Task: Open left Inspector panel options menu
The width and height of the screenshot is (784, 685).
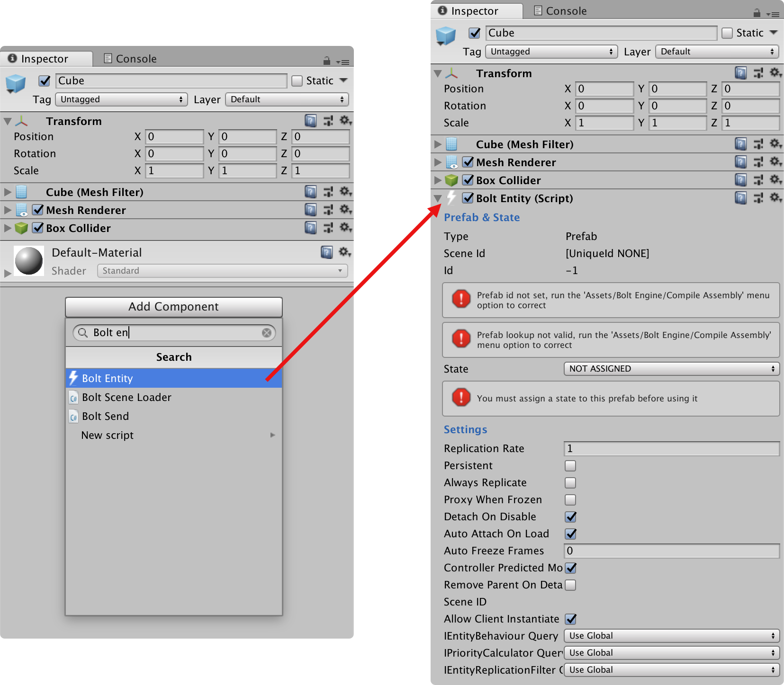Action: pos(343,62)
